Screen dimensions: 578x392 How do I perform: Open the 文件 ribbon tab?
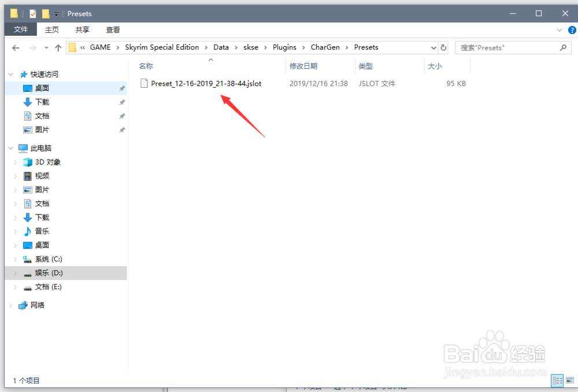[x=21, y=29]
